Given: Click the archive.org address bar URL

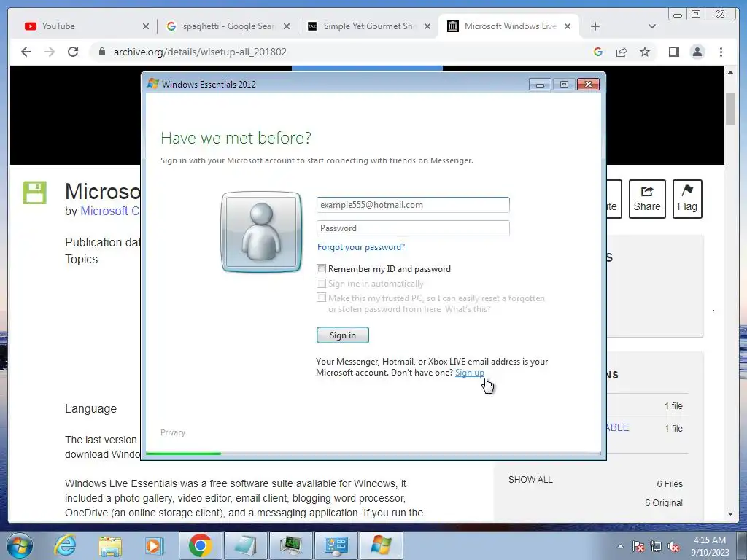Looking at the screenshot, I should pyautogui.click(x=200, y=52).
